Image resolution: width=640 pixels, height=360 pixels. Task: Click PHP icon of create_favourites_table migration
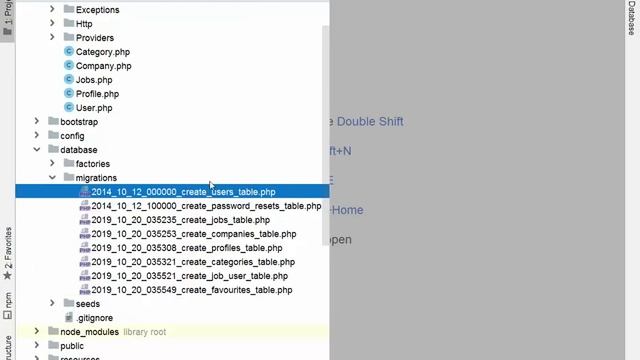tap(84, 289)
